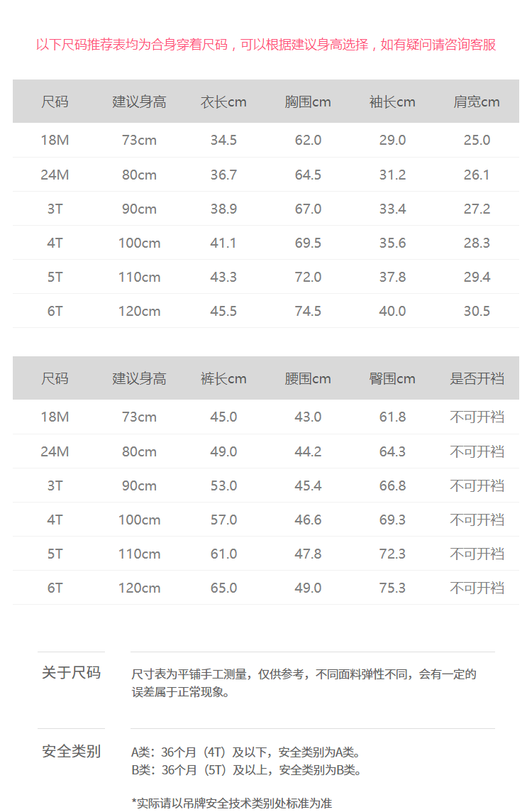
Task: Click the 臀围cm column header
Action: [392, 378]
